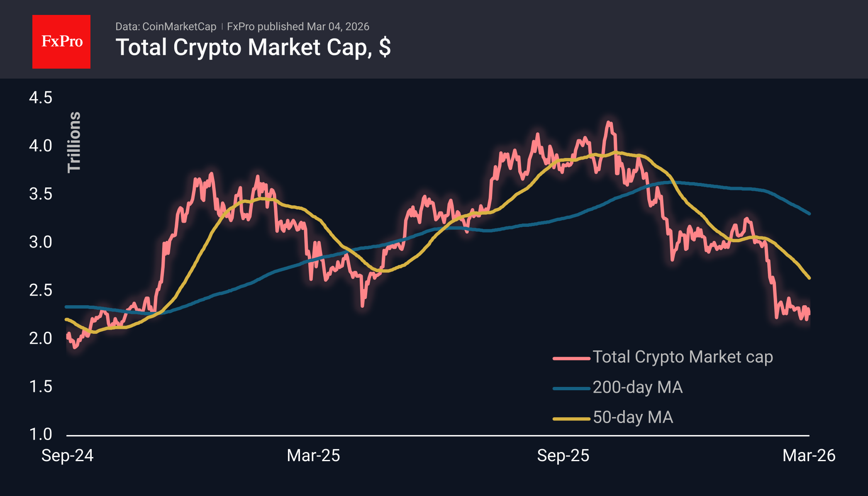The width and height of the screenshot is (868, 496).
Task: Click the Data: CoinMarketCap source text
Action: coord(166,27)
